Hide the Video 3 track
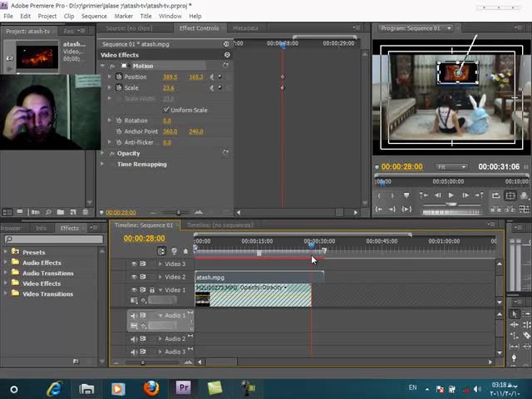 pos(134,264)
